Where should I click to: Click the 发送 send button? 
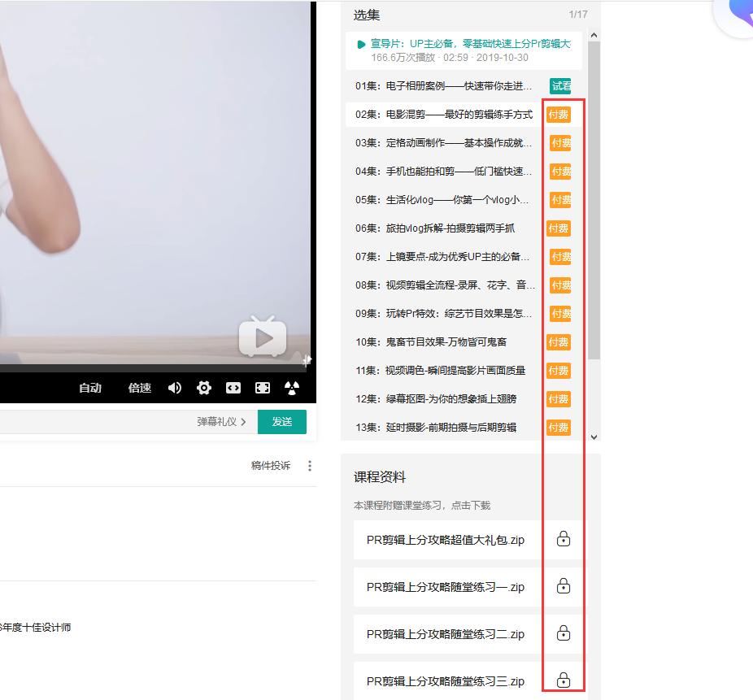282,422
